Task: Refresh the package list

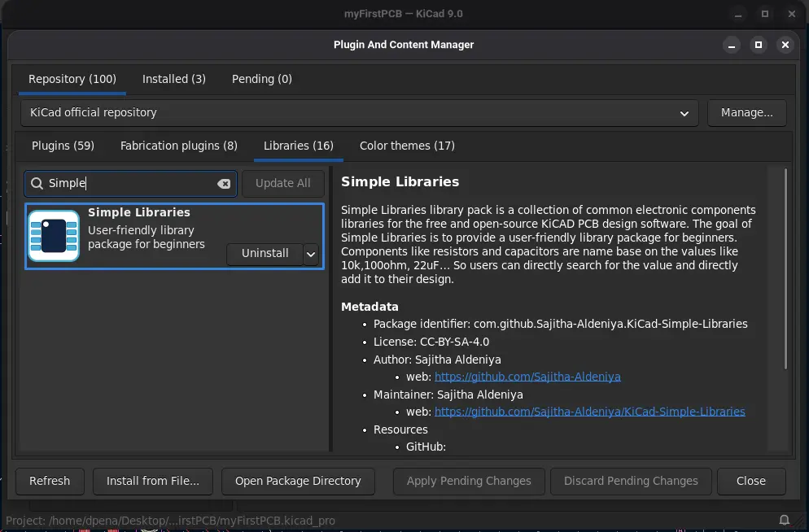Action: point(50,481)
